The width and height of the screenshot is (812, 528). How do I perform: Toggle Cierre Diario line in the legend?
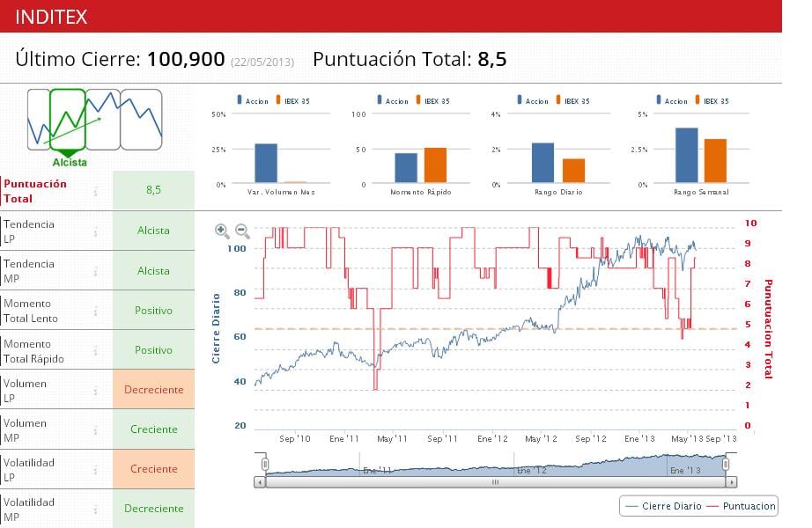click(x=663, y=506)
